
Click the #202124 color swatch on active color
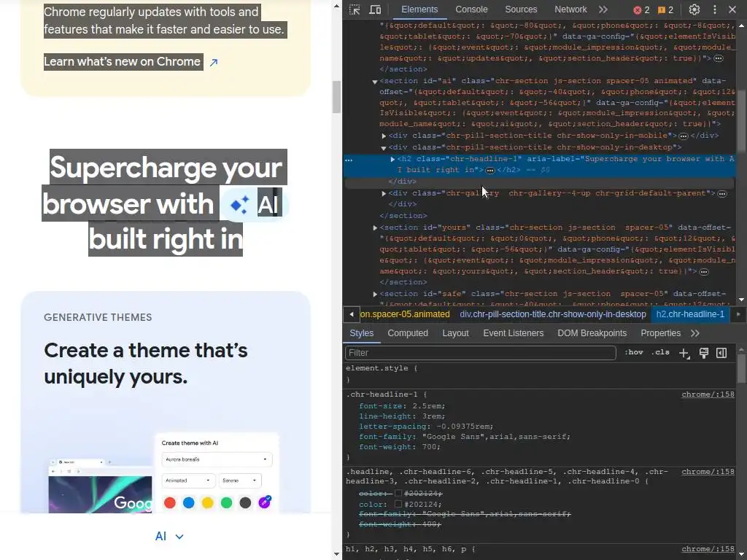pyautogui.click(x=398, y=504)
